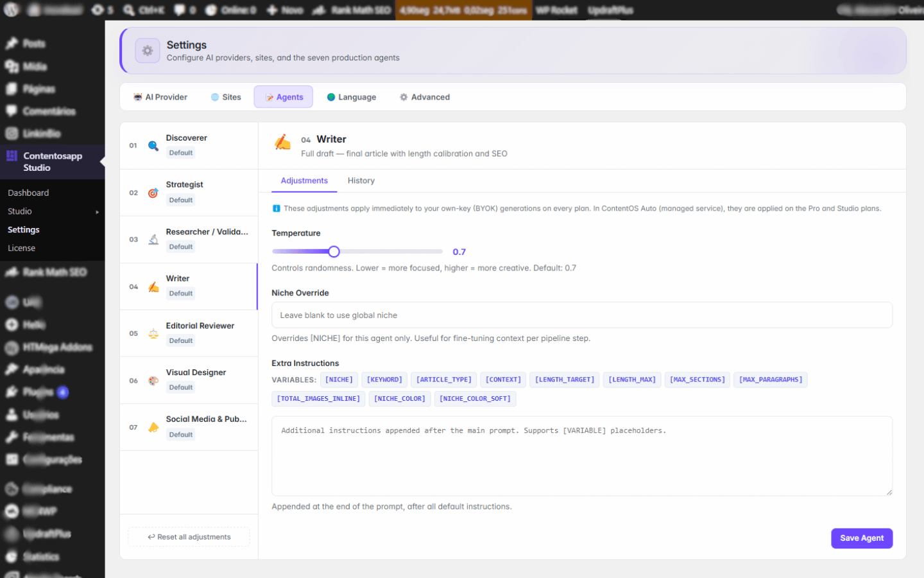Insert the [LENGTH_TARGET] variable chip
Image resolution: width=924 pixels, height=578 pixels.
[x=565, y=380]
